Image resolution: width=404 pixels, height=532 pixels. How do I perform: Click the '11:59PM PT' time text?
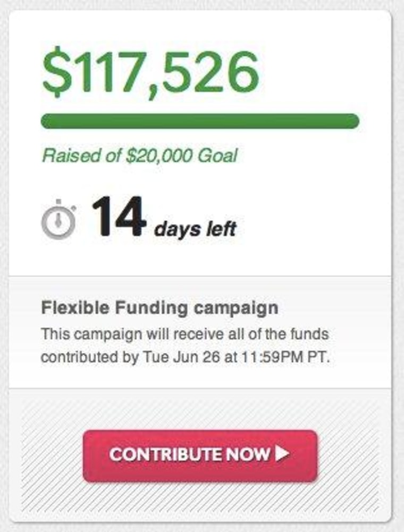click(x=285, y=357)
